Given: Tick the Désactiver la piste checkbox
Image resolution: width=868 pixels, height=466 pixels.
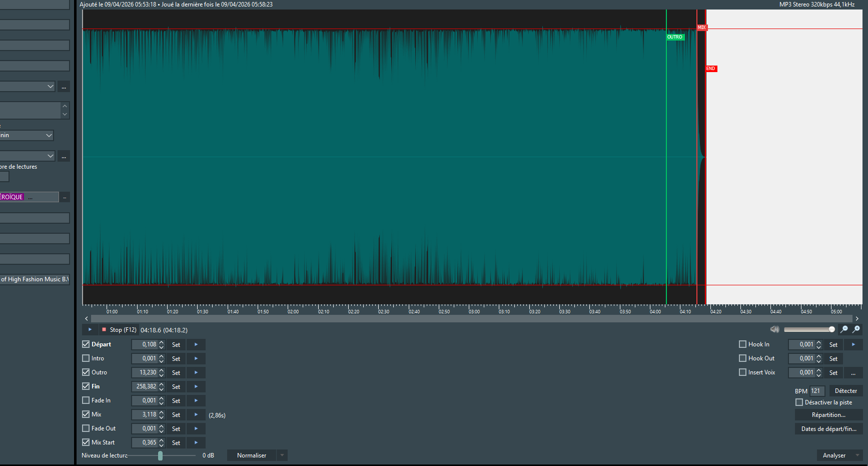Looking at the screenshot, I should tap(799, 402).
